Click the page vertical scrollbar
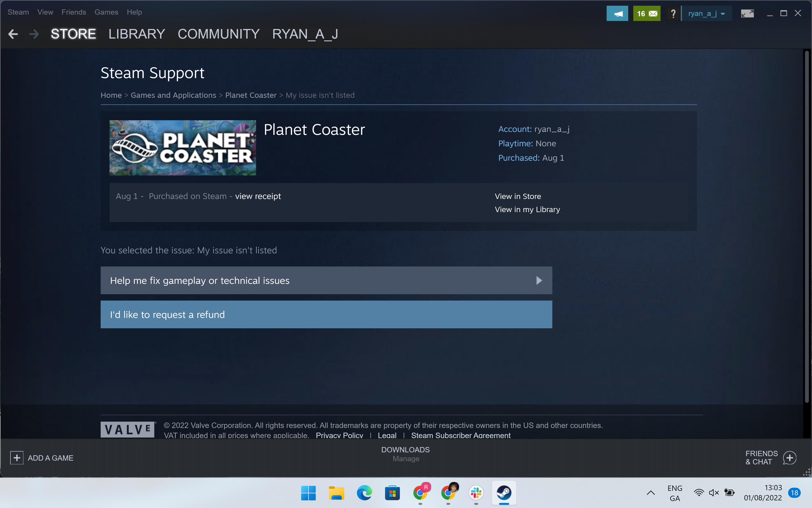 (807, 227)
